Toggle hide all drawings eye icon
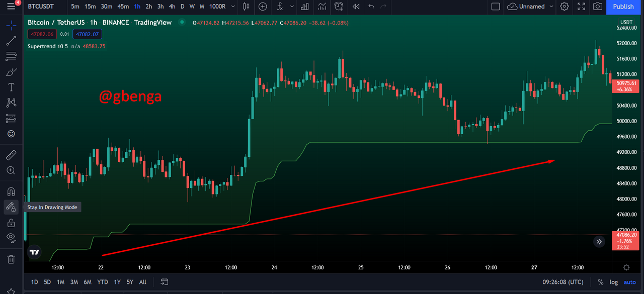This screenshot has height=294, width=644. click(x=11, y=238)
